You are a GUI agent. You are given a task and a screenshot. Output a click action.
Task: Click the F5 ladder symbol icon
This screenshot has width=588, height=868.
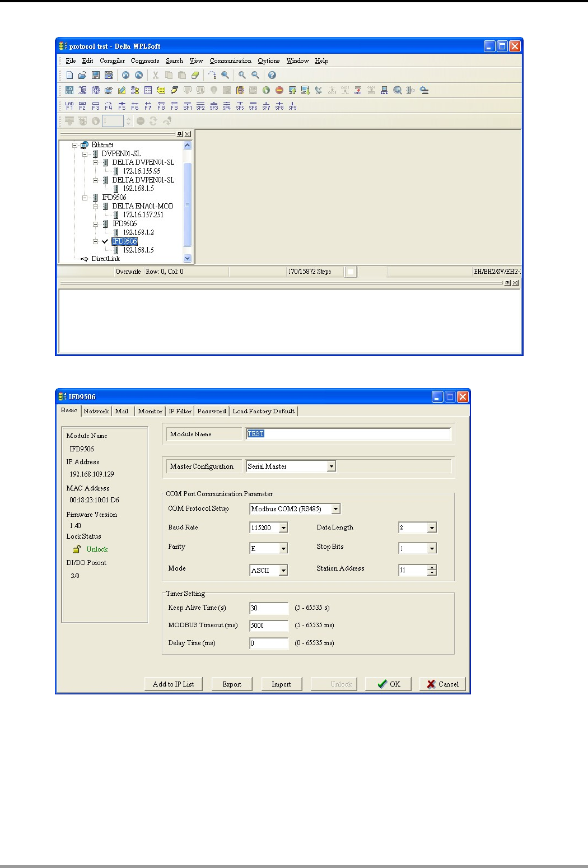[122, 105]
